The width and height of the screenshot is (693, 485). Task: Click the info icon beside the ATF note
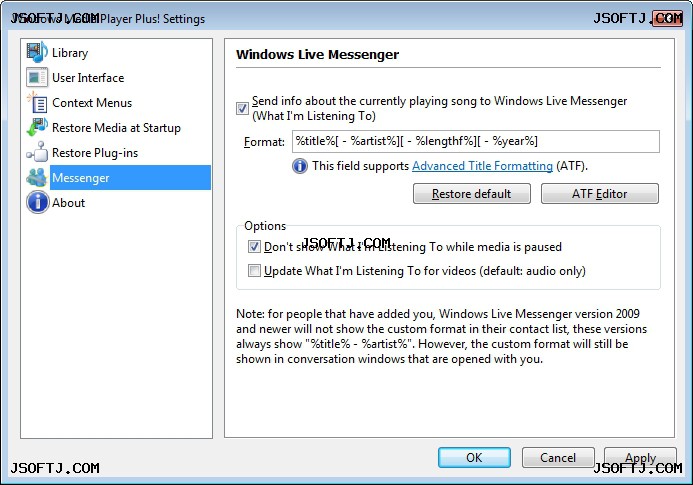tap(300, 166)
